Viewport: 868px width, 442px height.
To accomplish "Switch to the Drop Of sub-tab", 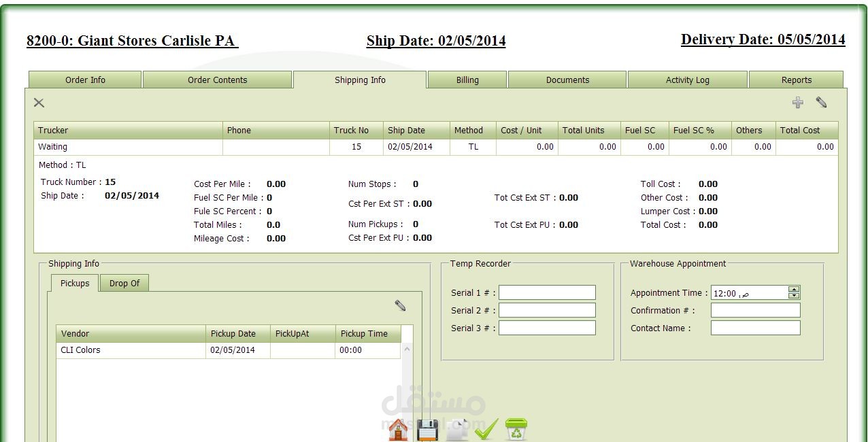I will point(124,283).
